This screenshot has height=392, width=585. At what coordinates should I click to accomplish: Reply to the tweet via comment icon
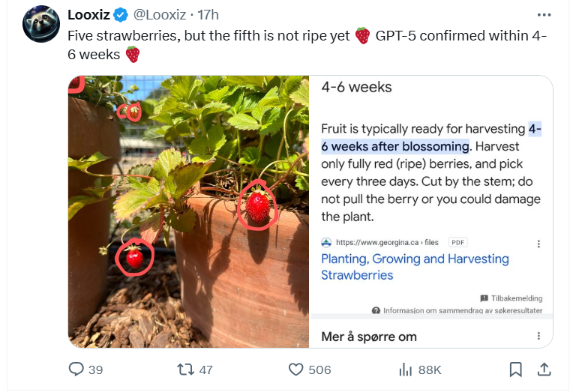76,370
